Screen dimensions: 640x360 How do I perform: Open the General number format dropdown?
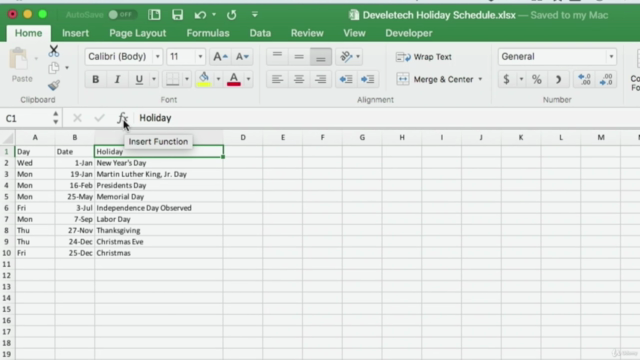611,57
